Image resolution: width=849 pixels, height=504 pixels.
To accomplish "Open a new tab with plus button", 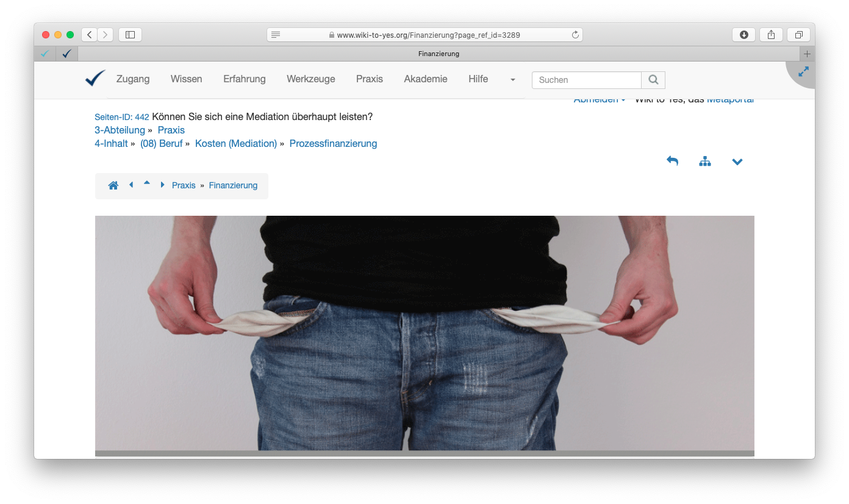I will click(807, 54).
